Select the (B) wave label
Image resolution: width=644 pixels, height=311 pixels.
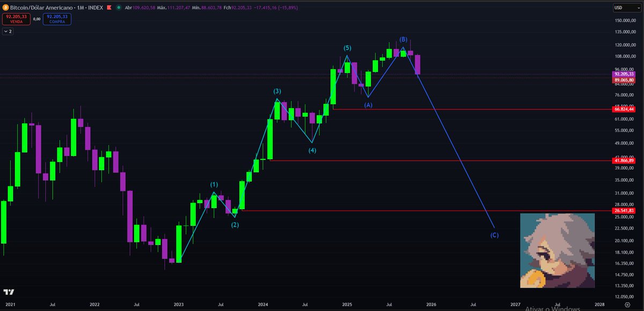pyautogui.click(x=404, y=40)
